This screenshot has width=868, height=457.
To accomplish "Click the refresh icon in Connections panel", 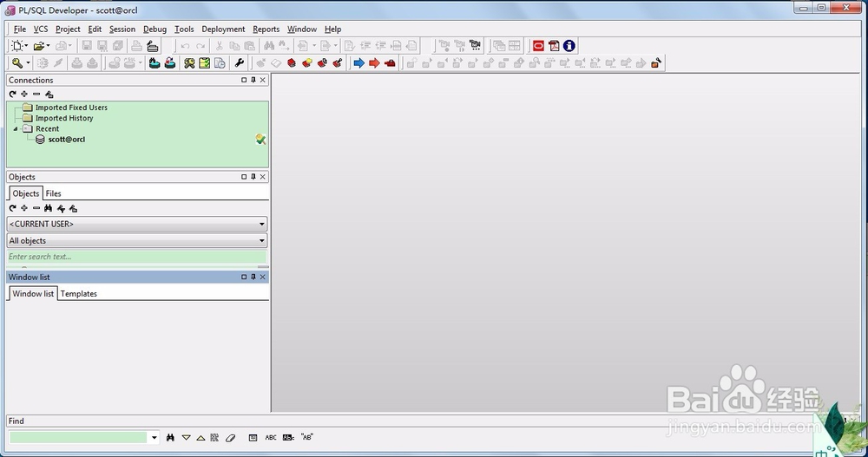I will click(12, 94).
